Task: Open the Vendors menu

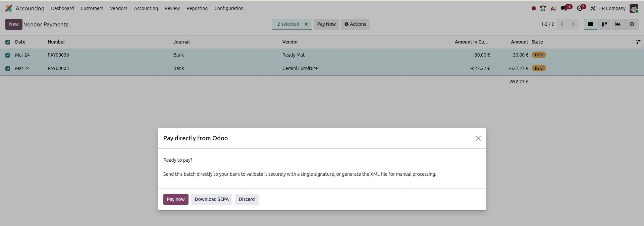Action: (x=119, y=8)
